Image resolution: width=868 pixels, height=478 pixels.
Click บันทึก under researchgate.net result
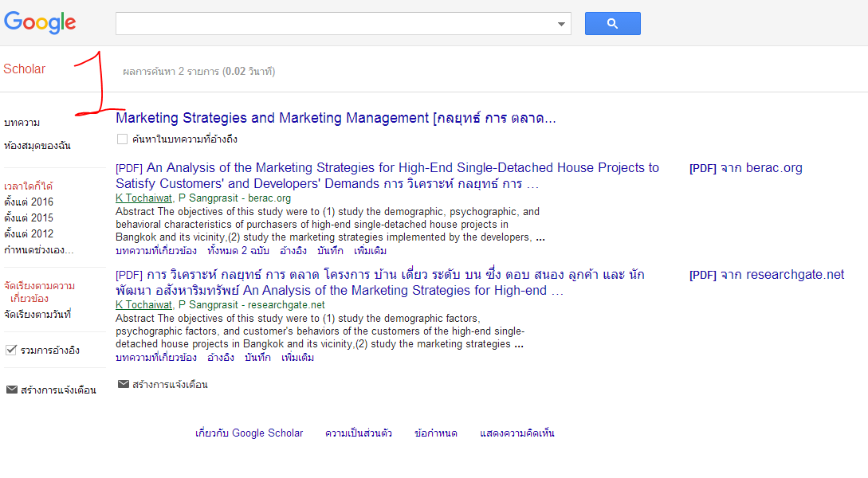coord(258,358)
